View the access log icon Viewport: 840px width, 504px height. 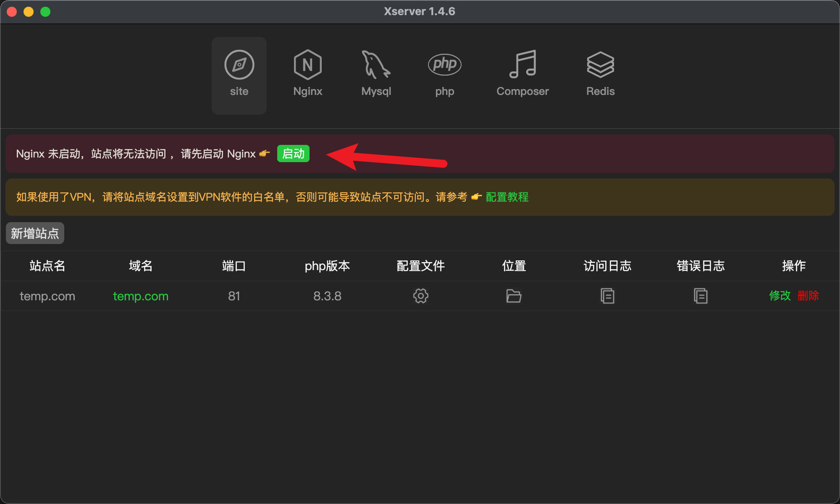point(607,296)
